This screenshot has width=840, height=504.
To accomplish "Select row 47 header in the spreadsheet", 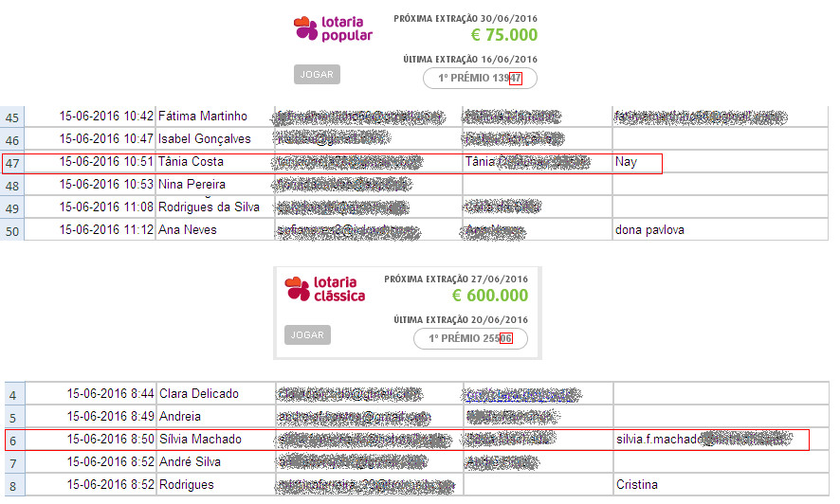I will click(12, 163).
